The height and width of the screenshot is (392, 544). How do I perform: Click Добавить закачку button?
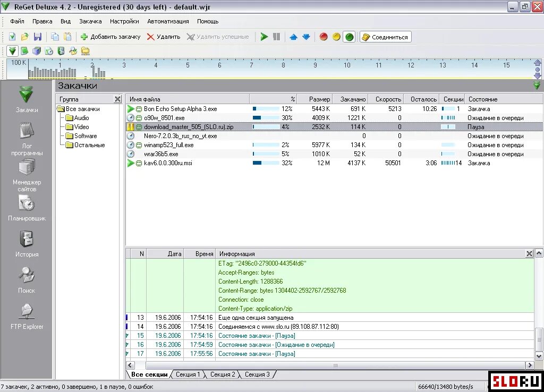(110, 37)
